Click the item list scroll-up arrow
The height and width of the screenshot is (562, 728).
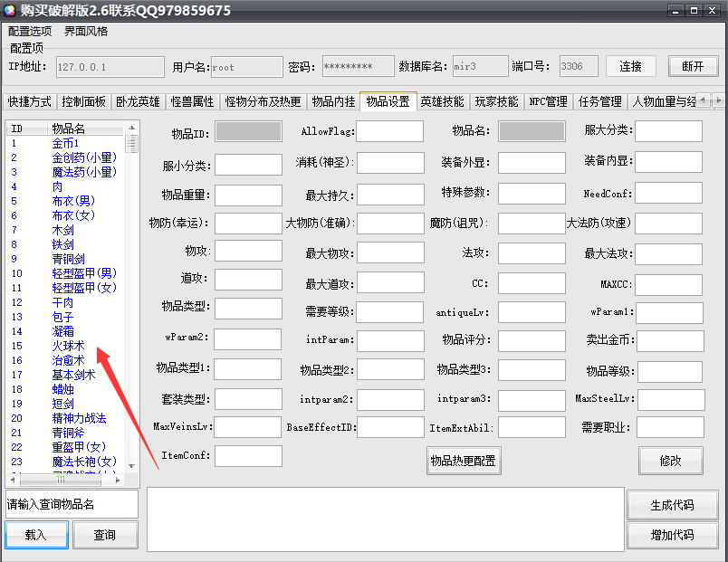click(131, 129)
